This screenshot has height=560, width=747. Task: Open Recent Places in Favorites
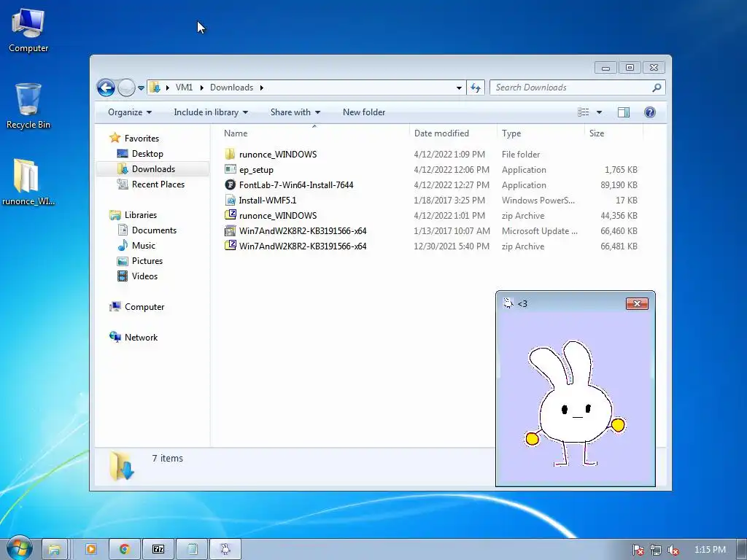pyautogui.click(x=158, y=184)
